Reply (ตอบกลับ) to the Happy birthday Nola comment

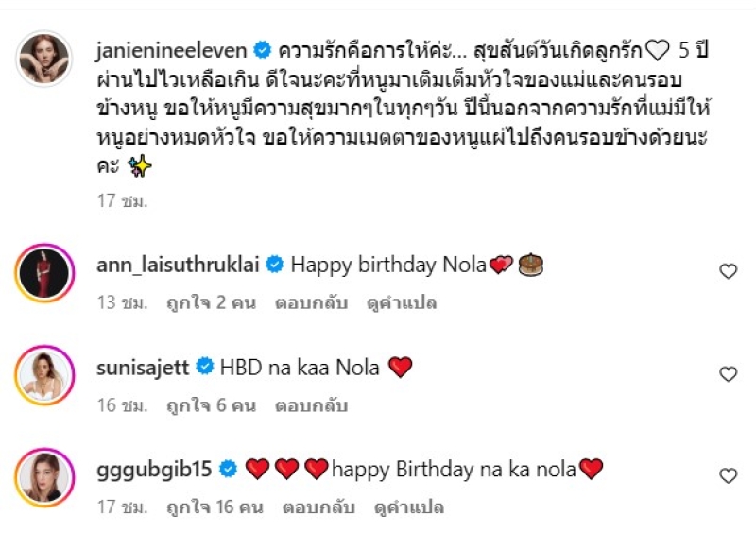click(x=311, y=302)
